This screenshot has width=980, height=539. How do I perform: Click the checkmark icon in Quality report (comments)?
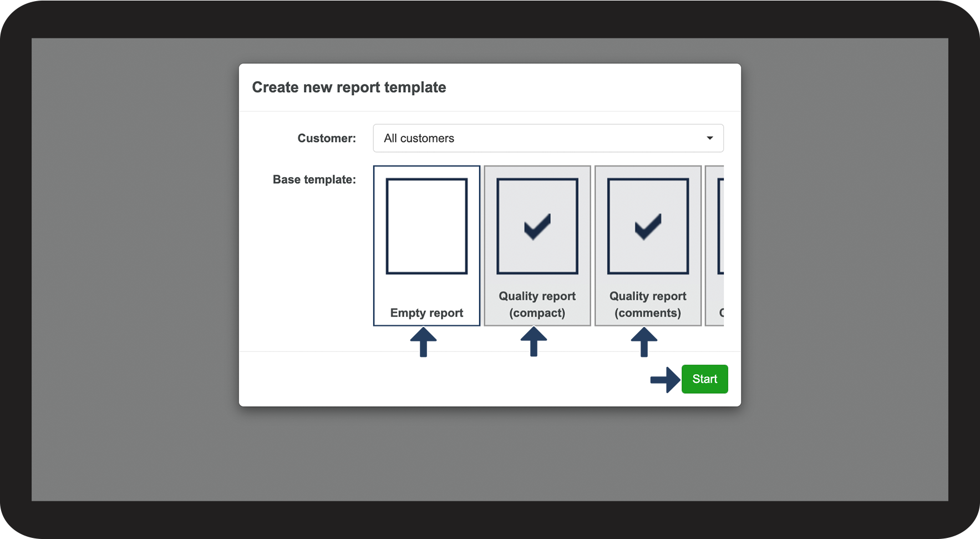coord(648,226)
